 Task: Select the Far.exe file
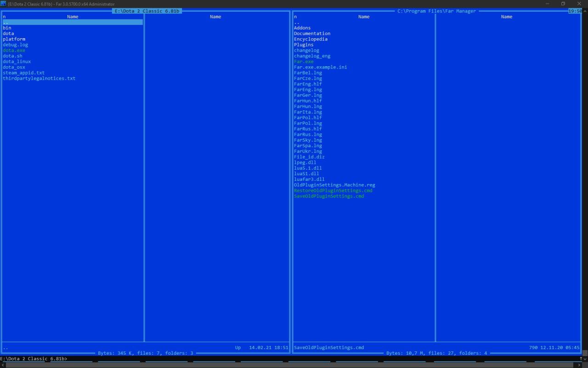304,61
